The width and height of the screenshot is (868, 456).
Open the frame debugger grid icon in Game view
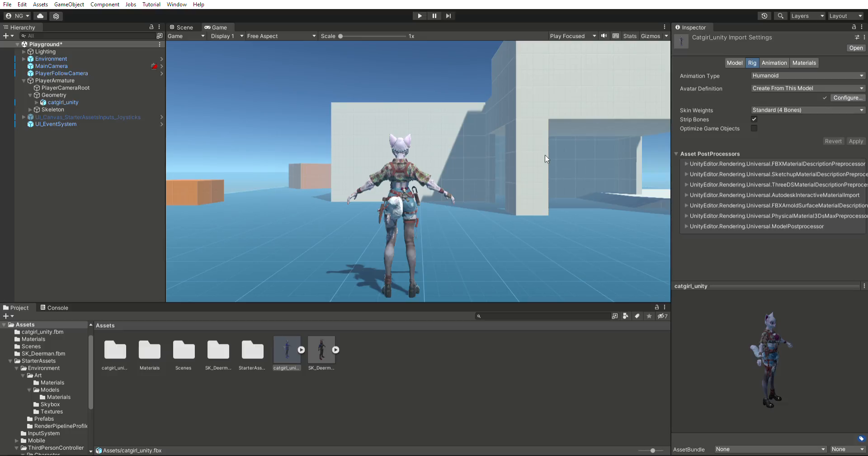616,36
